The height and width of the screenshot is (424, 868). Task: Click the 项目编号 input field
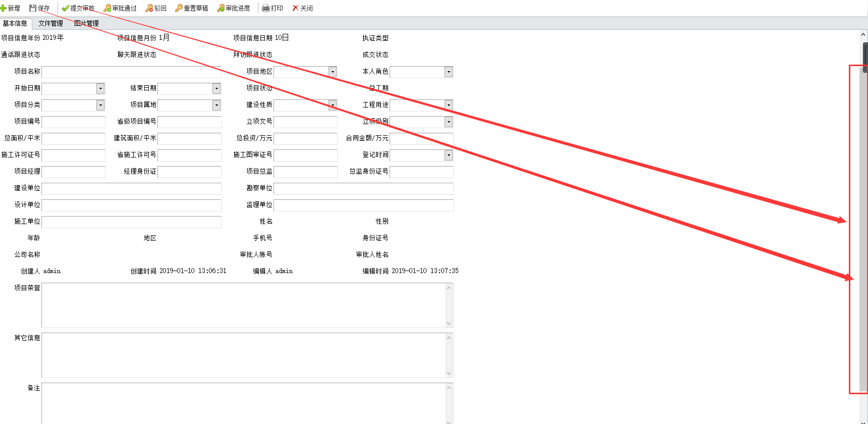coord(73,122)
